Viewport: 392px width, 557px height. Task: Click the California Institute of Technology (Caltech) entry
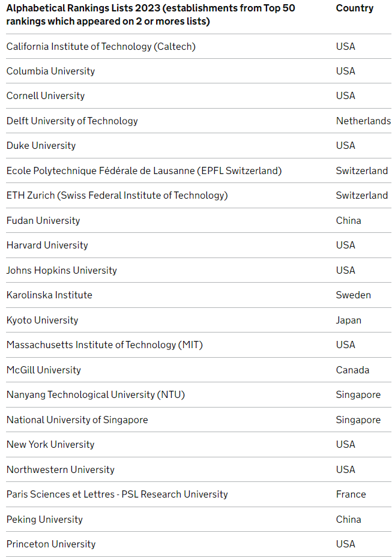coord(101,47)
